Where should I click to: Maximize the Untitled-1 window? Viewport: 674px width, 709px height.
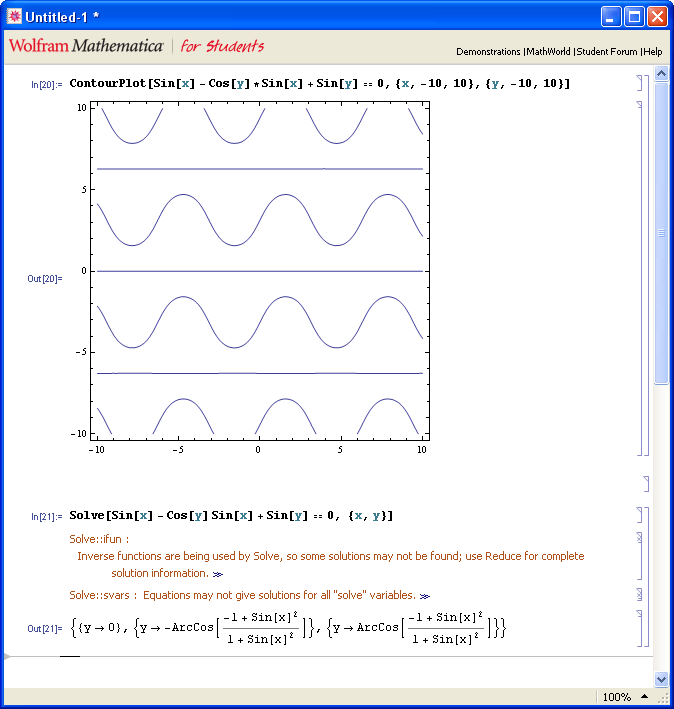click(634, 16)
